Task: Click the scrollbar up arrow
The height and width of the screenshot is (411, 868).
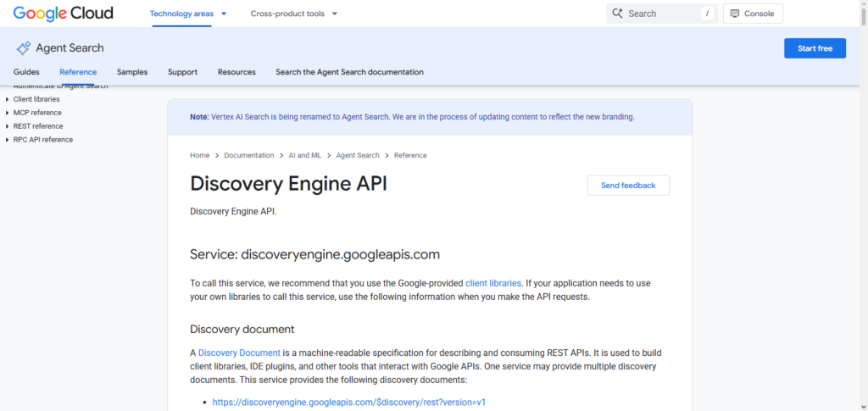Action: pos(864,4)
